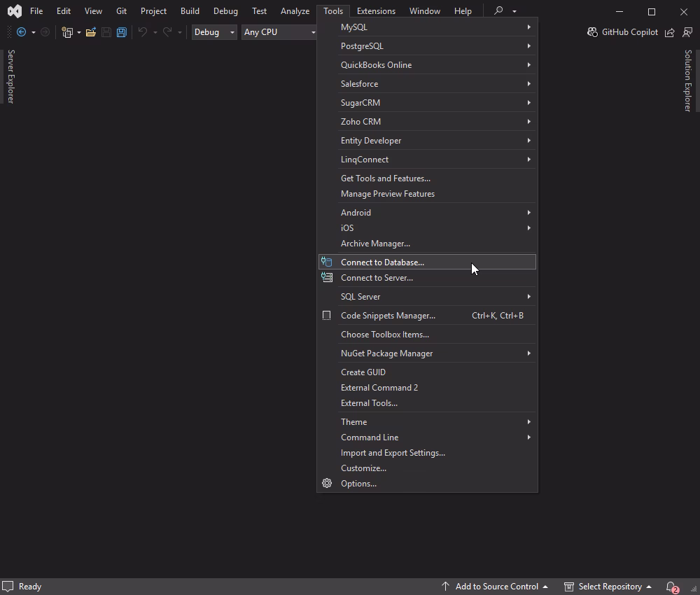Expand the Theme submenu
This screenshot has width=700, height=595.
(428, 422)
